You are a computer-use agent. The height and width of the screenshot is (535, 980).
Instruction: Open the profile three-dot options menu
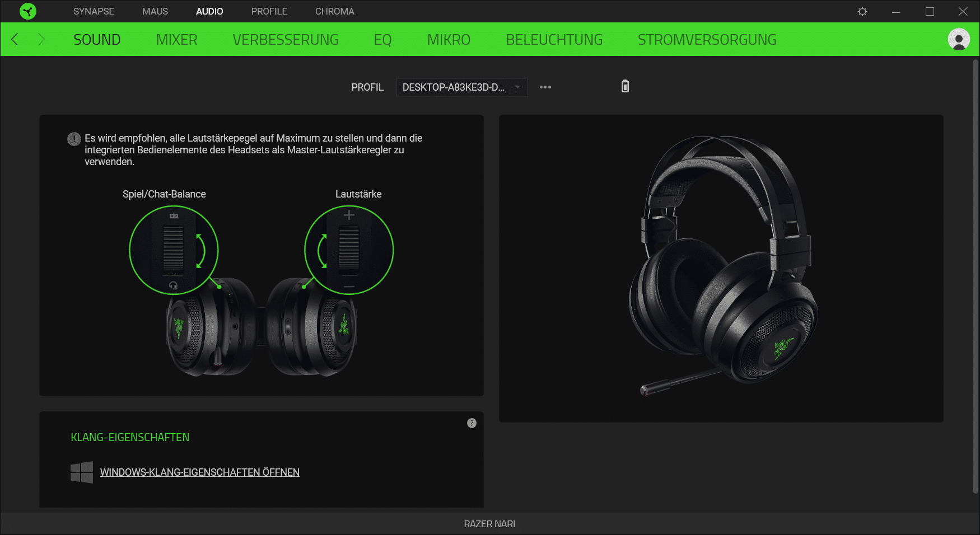pos(545,87)
